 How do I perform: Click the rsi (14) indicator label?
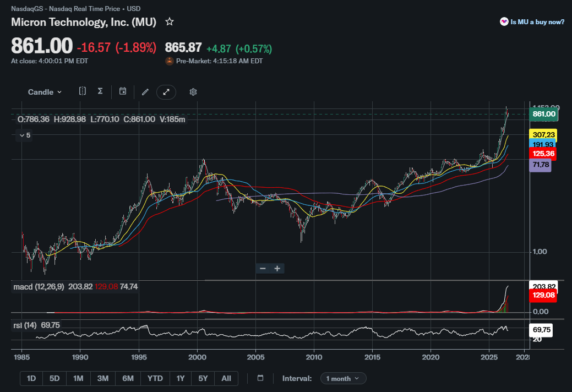pos(25,325)
